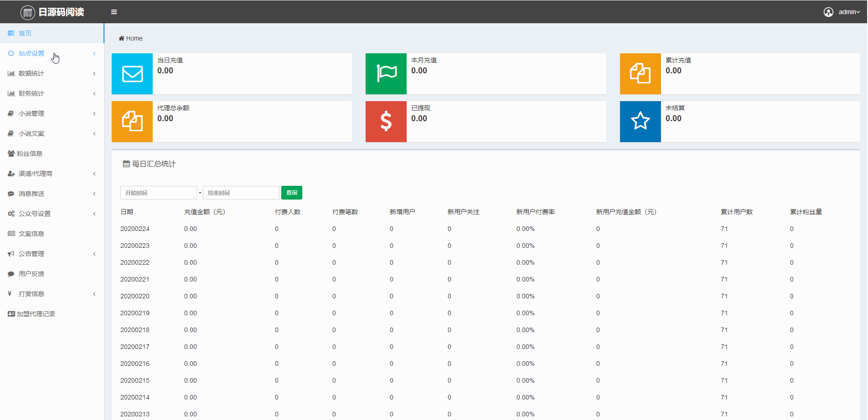
Task: Click the blue star icon for 未结算
Action: pyautogui.click(x=640, y=122)
